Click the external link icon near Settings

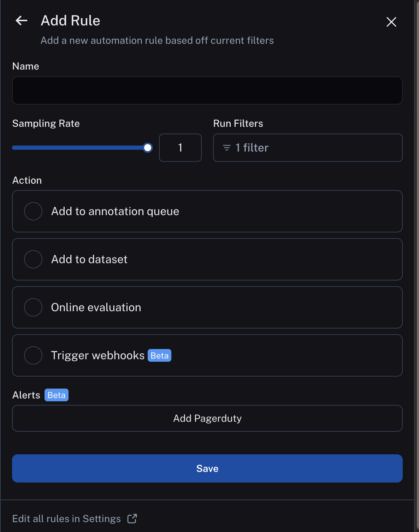pyautogui.click(x=132, y=519)
